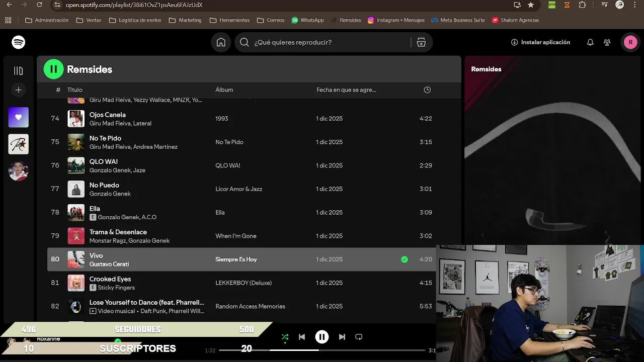Open the Ventas bookmark folder
This screenshot has width=644, height=362.
pos(89,20)
